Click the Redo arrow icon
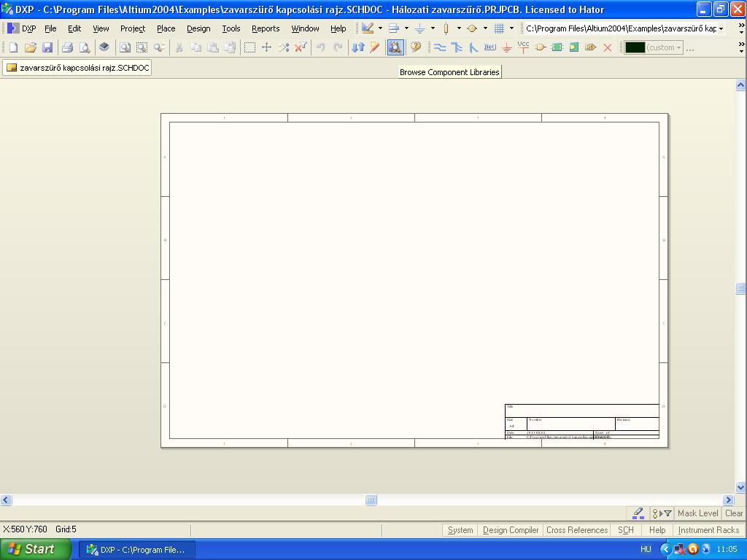Image resolution: width=747 pixels, height=560 pixels. click(338, 47)
